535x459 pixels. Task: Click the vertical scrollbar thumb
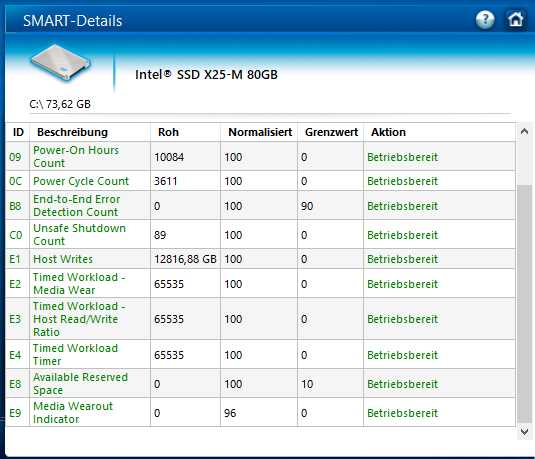coord(524,303)
